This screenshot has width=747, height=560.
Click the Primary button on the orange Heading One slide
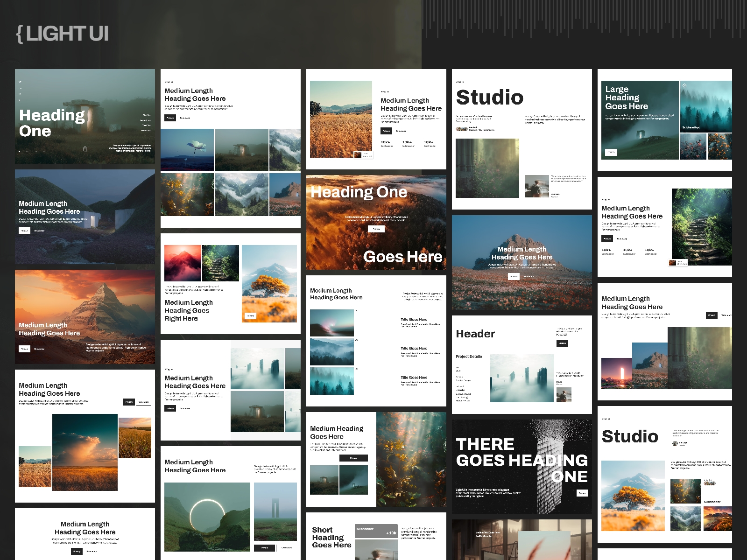pyautogui.click(x=376, y=229)
